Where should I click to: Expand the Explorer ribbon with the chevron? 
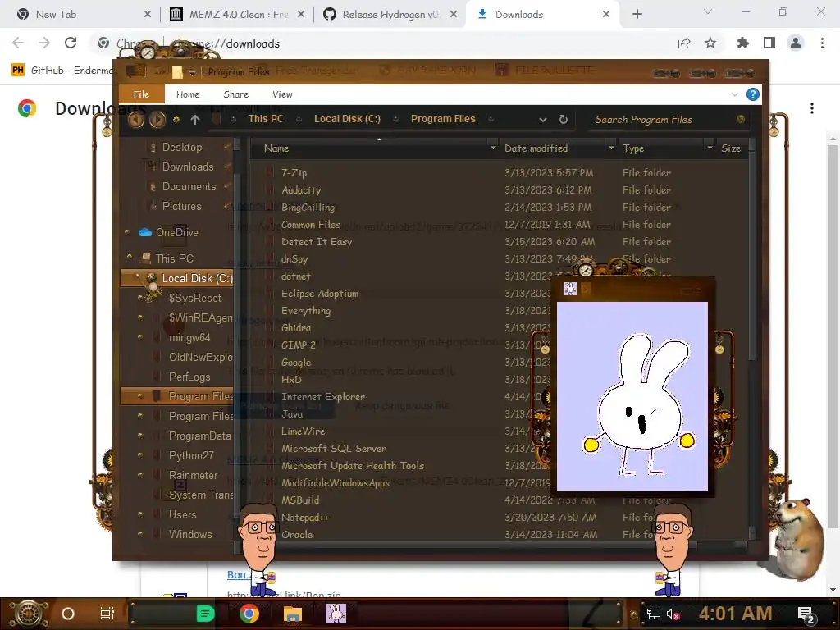[x=734, y=95]
